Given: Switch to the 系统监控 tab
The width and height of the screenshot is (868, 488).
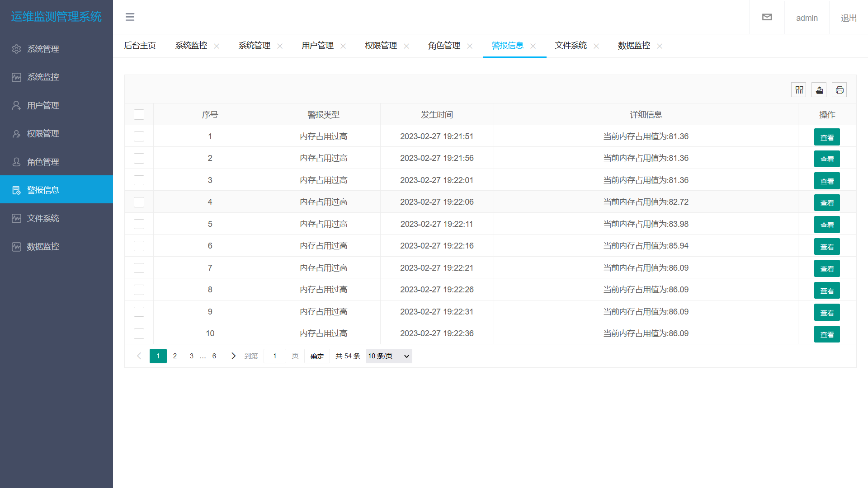Looking at the screenshot, I should pos(191,46).
